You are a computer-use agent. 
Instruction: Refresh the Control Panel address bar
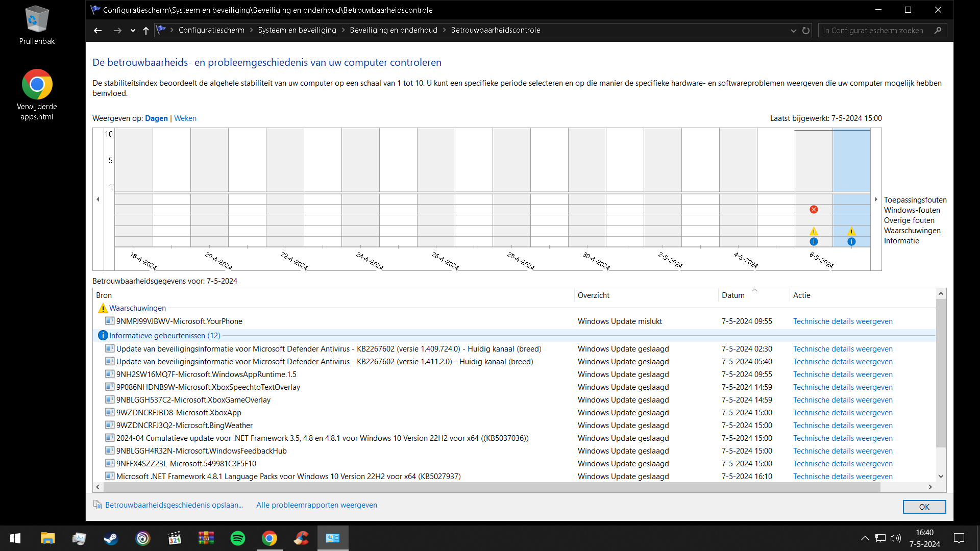point(806,31)
